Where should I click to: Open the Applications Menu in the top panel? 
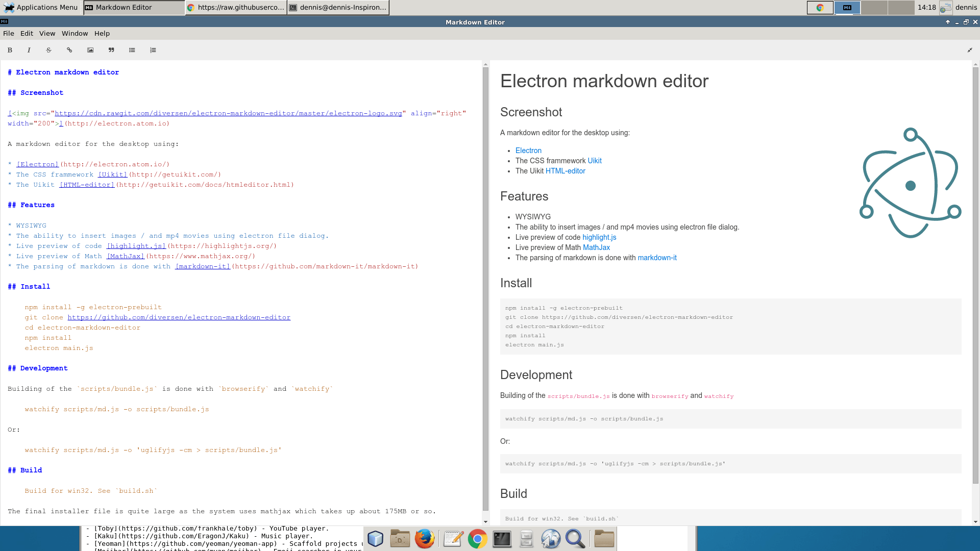pos(41,7)
